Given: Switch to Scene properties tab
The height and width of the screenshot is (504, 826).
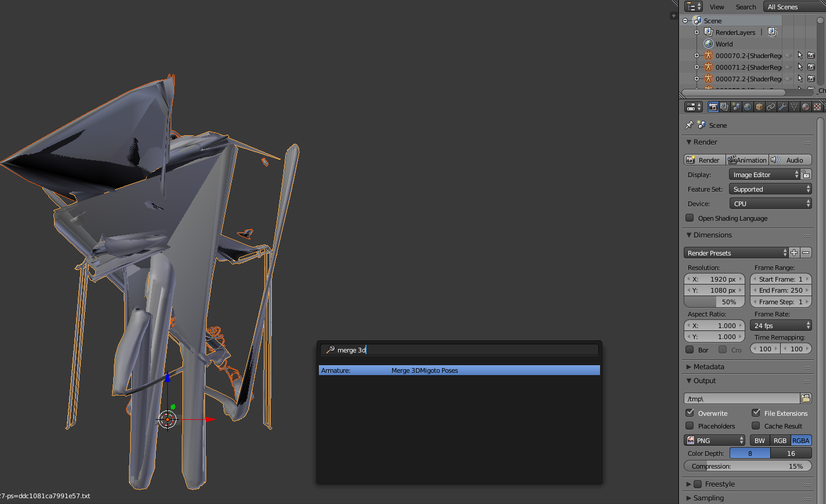Looking at the screenshot, I should tap(736, 107).
